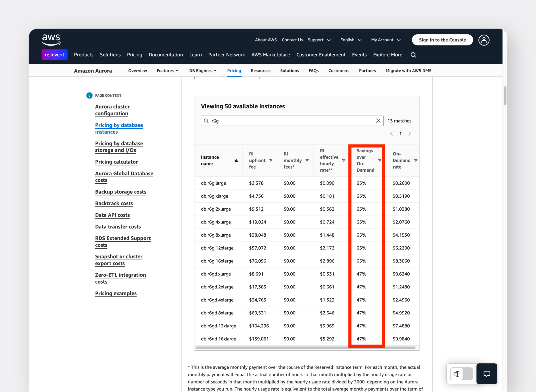
Task: Jump to Aurora cluster configuration section
Action: pyautogui.click(x=112, y=110)
